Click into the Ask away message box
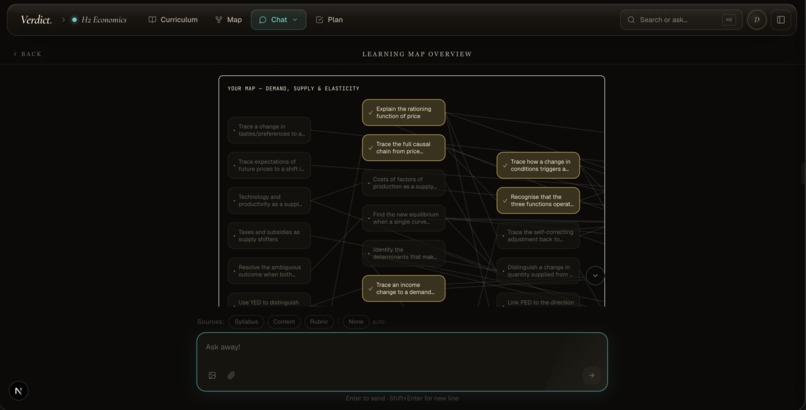This screenshot has height=410, width=806. [402, 362]
